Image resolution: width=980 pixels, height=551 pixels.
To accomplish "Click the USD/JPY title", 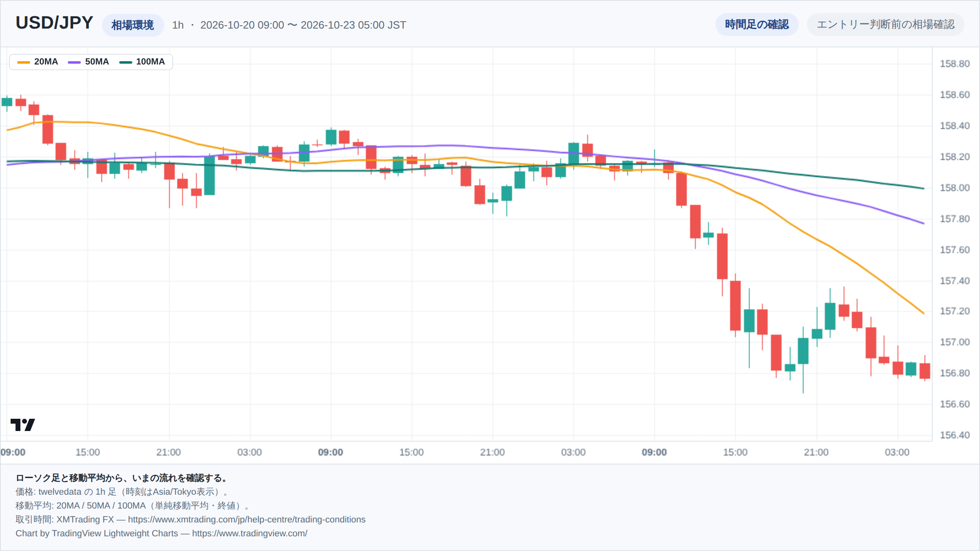I will tap(54, 23).
